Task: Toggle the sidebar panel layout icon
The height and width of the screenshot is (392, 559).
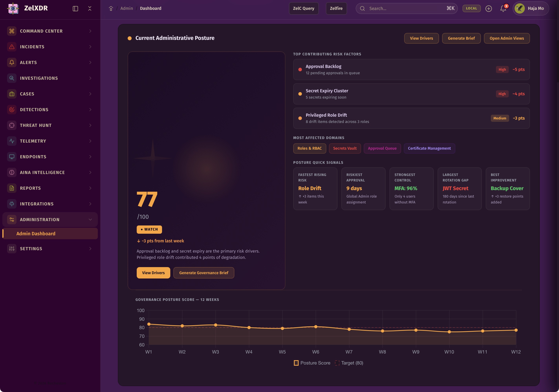Action: click(75, 8)
